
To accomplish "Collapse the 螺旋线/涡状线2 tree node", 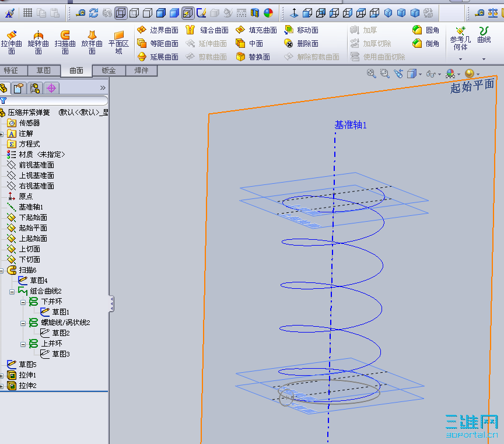I will (23, 323).
